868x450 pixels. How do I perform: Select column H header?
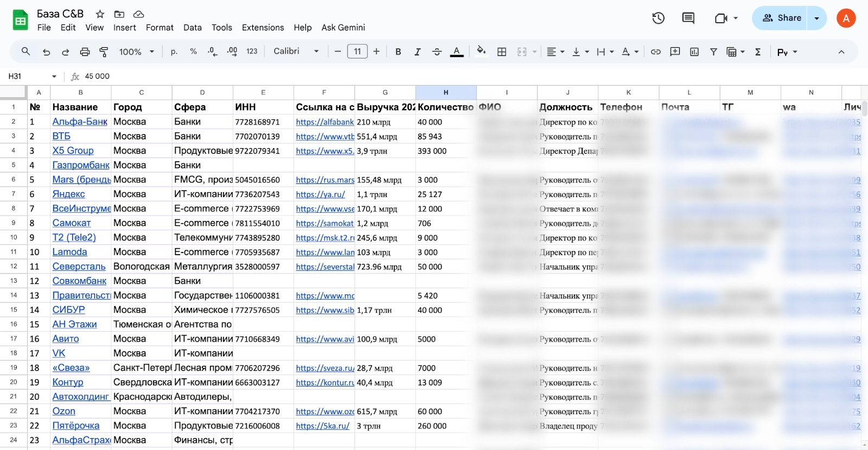pyautogui.click(x=446, y=92)
